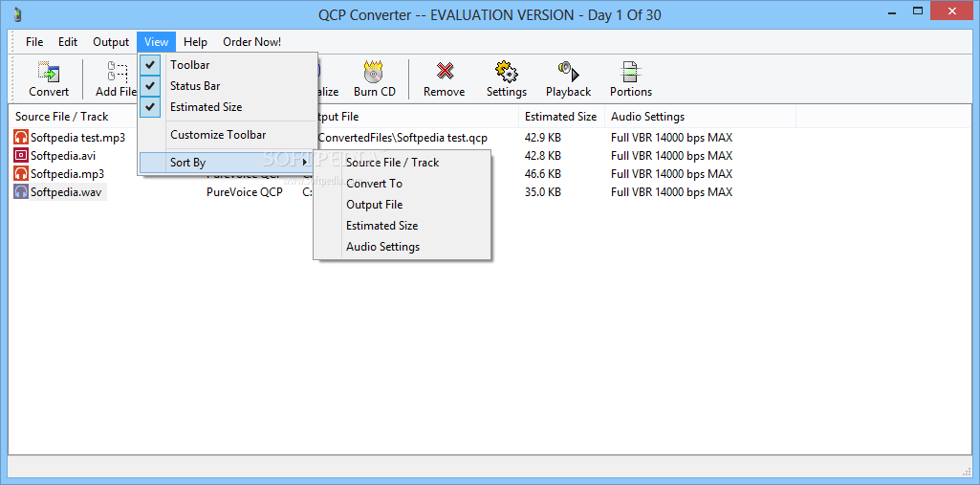The height and width of the screenshot is (485, 980).
Task: Click the 46.6 KB estimated size cell
Action: point(542,174)
